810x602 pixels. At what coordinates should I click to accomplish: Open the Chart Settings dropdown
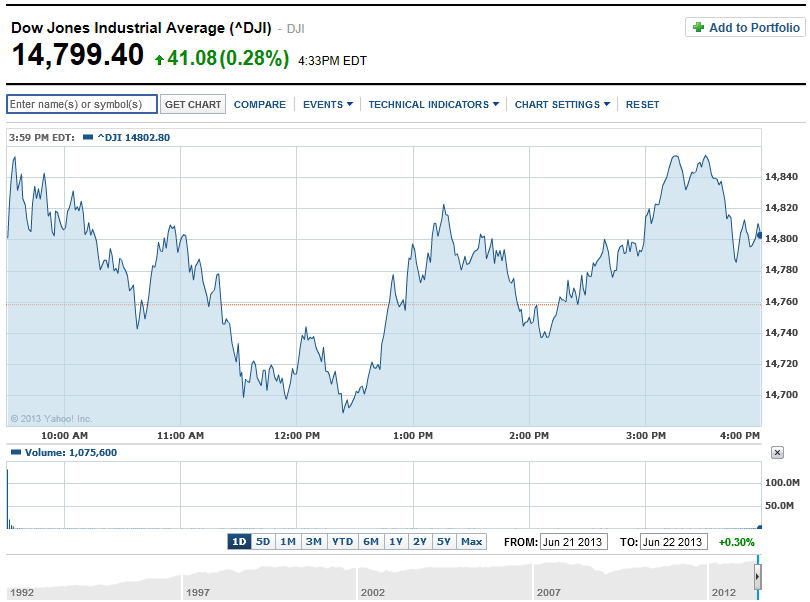(561, 105)
